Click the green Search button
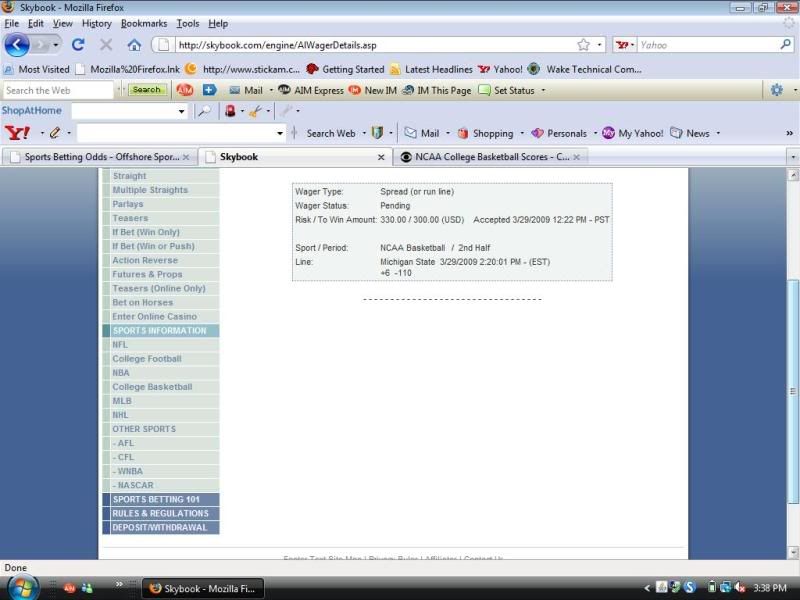 tap(146, 90)
